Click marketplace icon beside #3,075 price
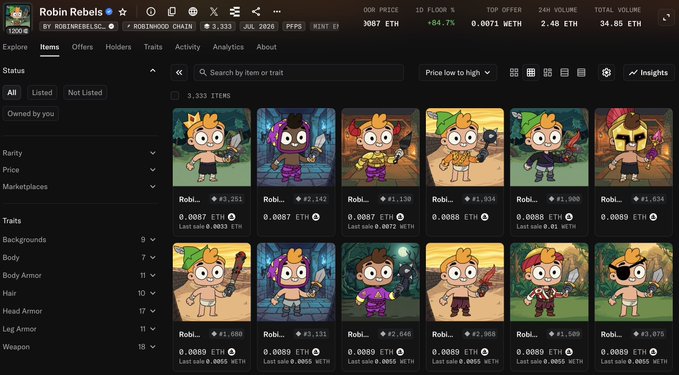The image size is (679, 375). (x=653, y=352)
